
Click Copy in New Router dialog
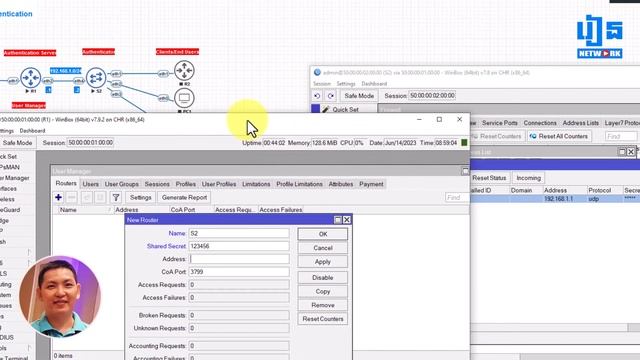[323, 291]
